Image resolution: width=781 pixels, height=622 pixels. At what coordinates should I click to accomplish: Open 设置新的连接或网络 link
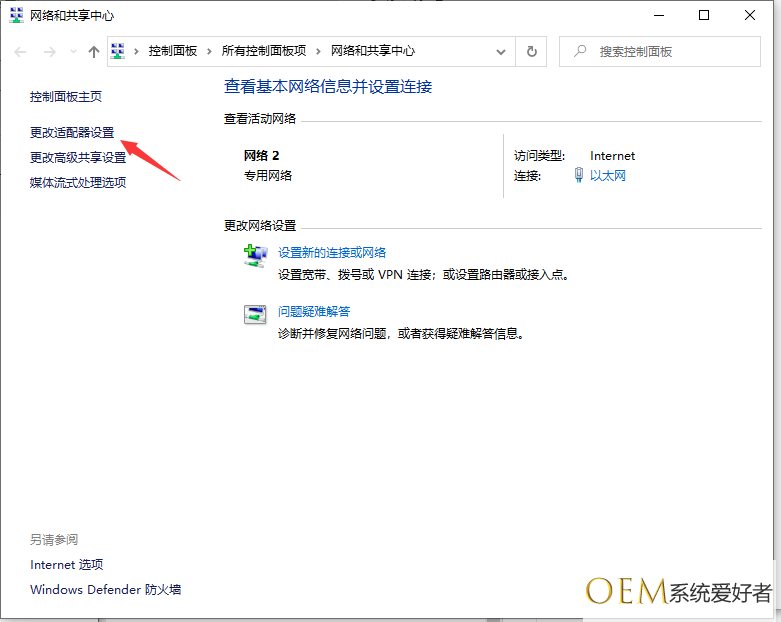coord(332,253)
